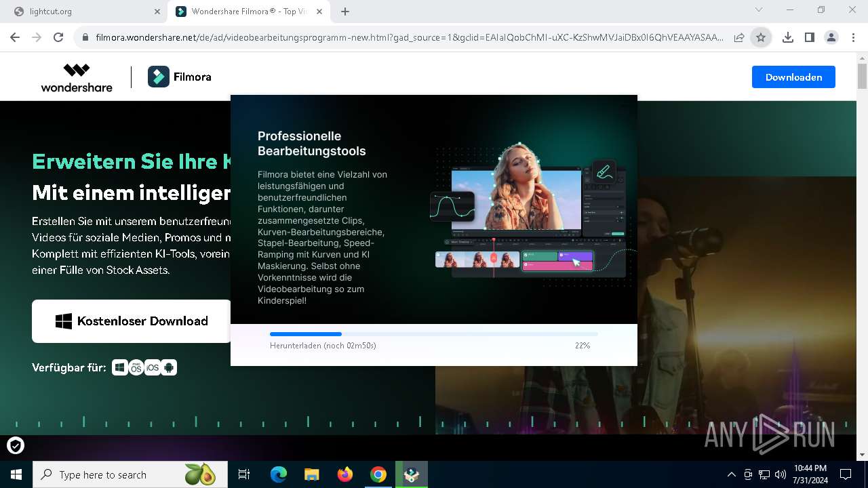
Task: Select the macOS platform icon
Action: click(136, 367)
